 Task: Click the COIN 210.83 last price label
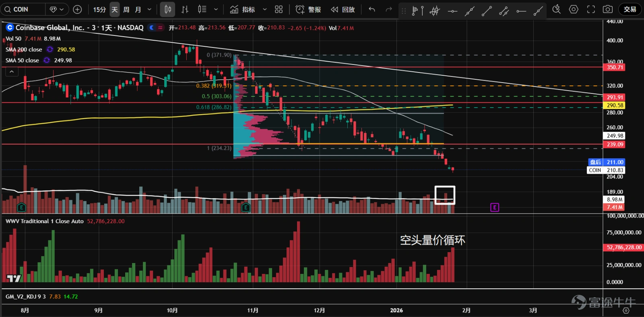coord(606,170)
